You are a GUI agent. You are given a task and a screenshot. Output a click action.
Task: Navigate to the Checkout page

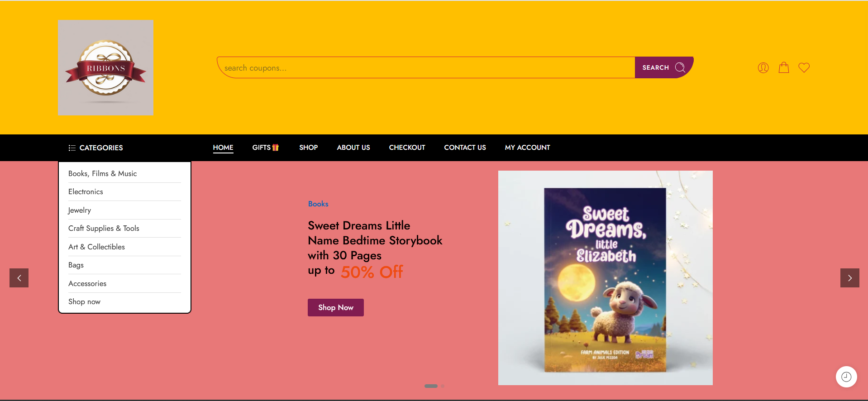click(407, 148)
